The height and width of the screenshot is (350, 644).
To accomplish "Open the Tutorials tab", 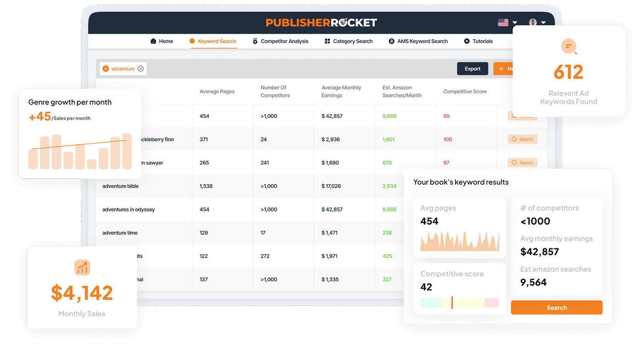I will pyautogui.click(x=478, y=41).
